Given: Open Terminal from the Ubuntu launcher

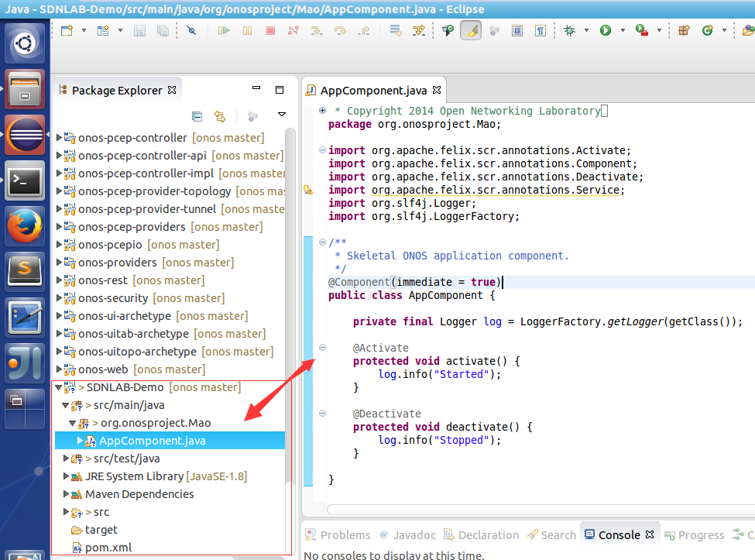Looking at the screenshot, I should point(25,181).
